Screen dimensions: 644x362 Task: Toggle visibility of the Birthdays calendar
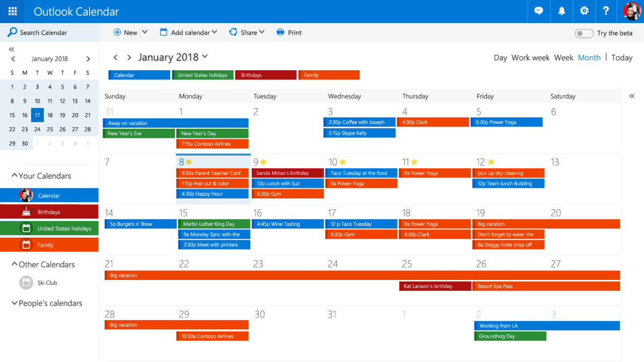[49, 211]
